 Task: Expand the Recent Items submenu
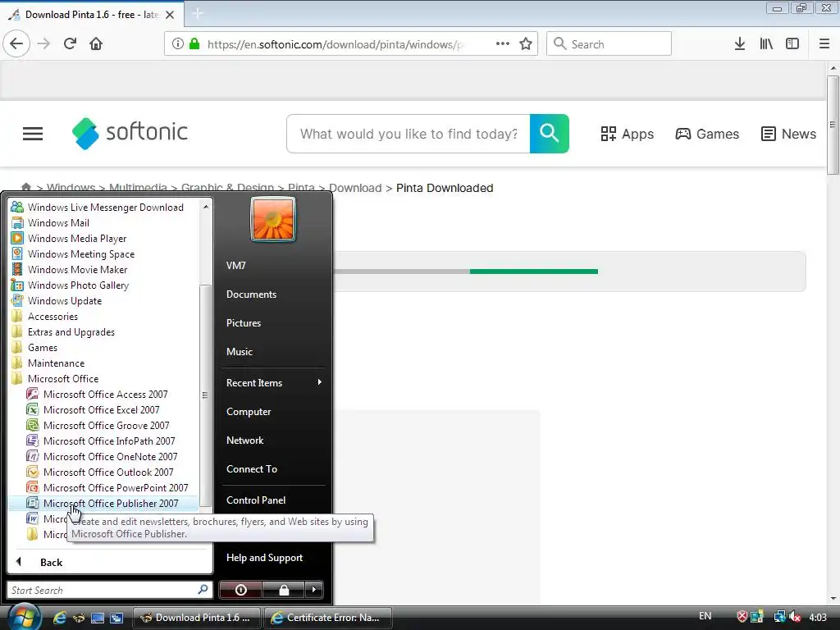tap(273, 382)
